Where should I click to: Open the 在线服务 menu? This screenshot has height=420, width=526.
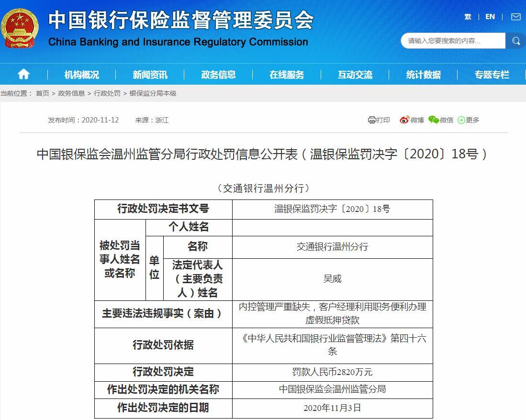287,75
